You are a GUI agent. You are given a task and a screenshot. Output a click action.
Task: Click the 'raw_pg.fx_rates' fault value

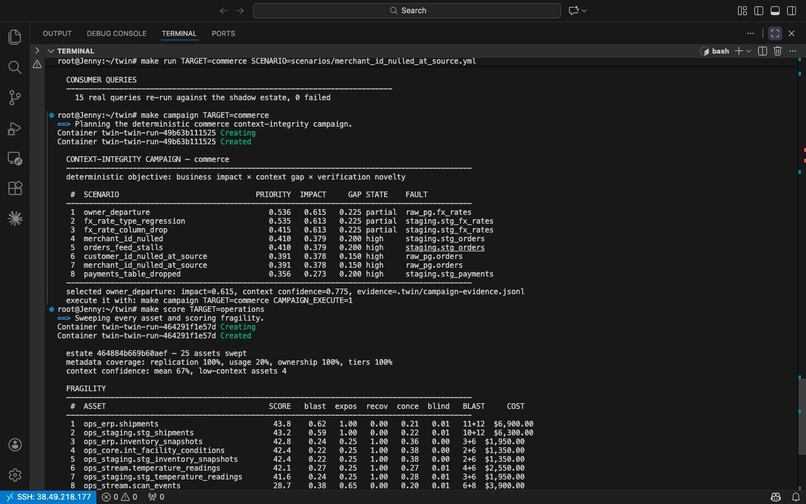438,212
